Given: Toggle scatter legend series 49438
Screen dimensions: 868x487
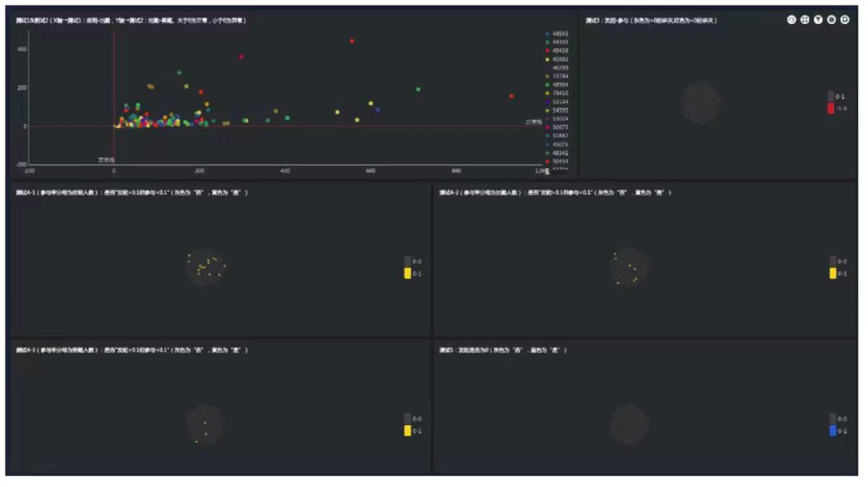Looking at the screenshot, I should (557, 51).
